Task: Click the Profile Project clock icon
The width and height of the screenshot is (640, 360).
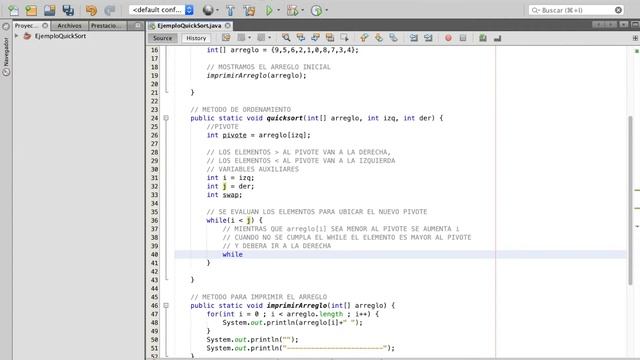Action: point(316,10)
